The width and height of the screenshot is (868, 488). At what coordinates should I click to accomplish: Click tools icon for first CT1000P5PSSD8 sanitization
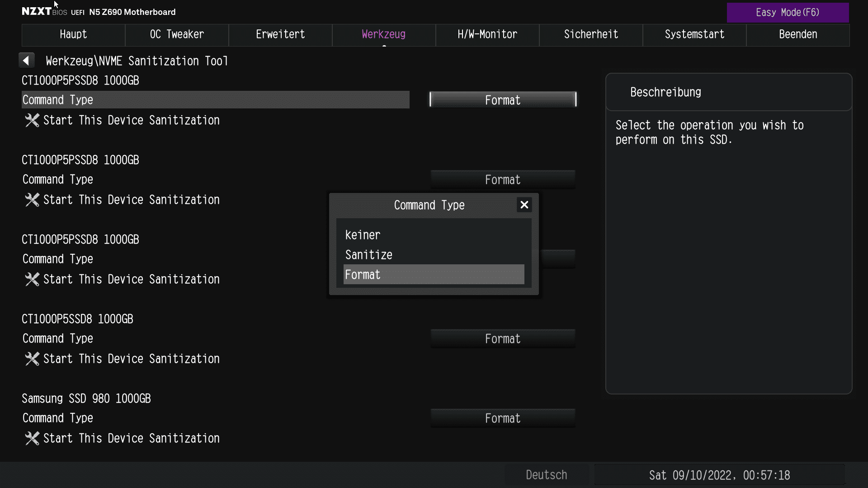pos(32,120)
